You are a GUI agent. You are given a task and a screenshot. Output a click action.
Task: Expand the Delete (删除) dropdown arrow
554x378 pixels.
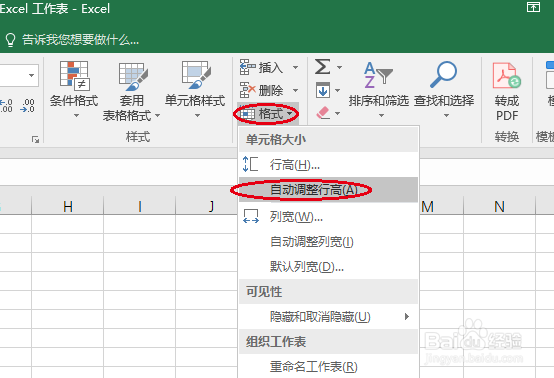(x=295, y=90)
